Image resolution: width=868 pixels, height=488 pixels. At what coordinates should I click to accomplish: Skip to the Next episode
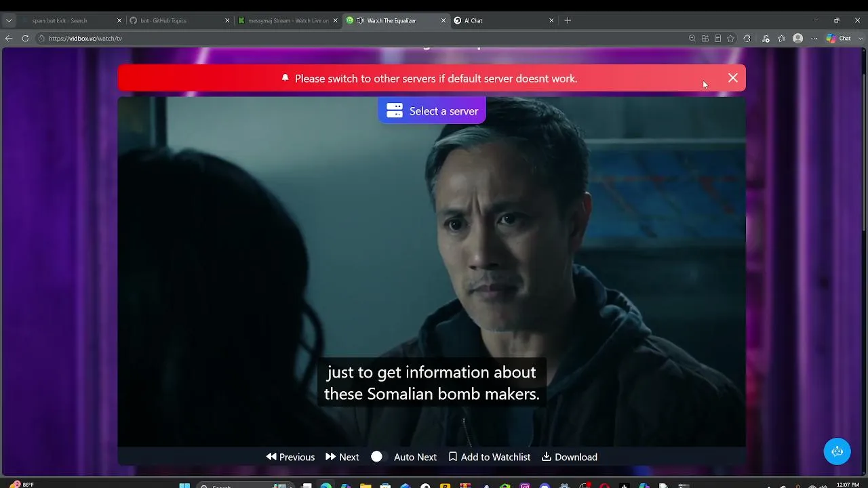[x=342, y=457]
